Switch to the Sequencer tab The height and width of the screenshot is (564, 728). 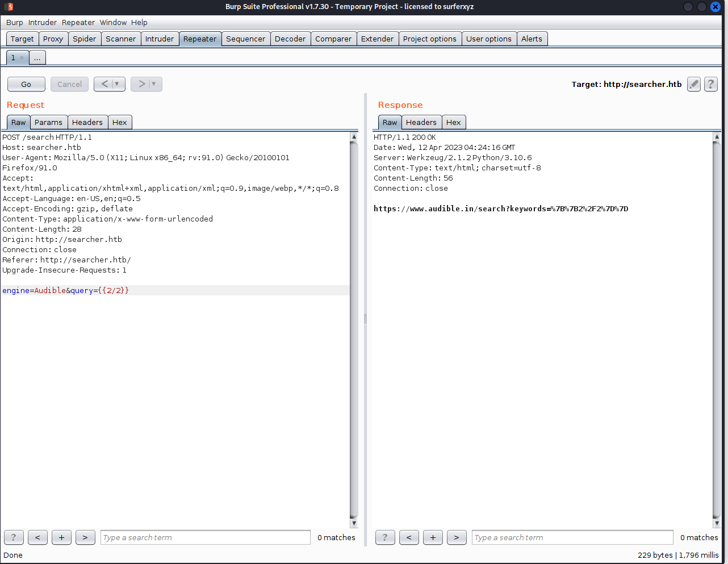[245, 39]
